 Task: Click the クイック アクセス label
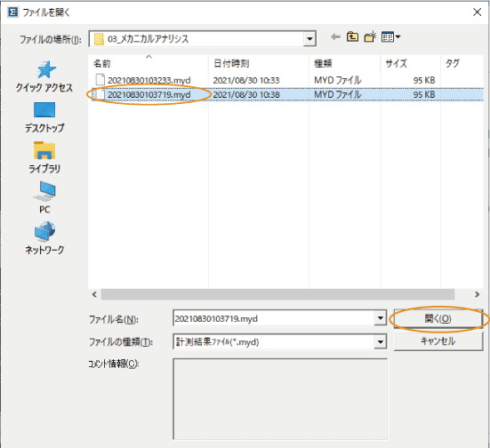tap(44, 88)
